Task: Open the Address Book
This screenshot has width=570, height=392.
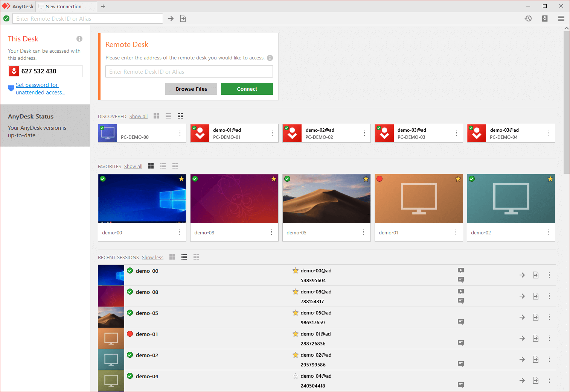Action: click(545, 18)
